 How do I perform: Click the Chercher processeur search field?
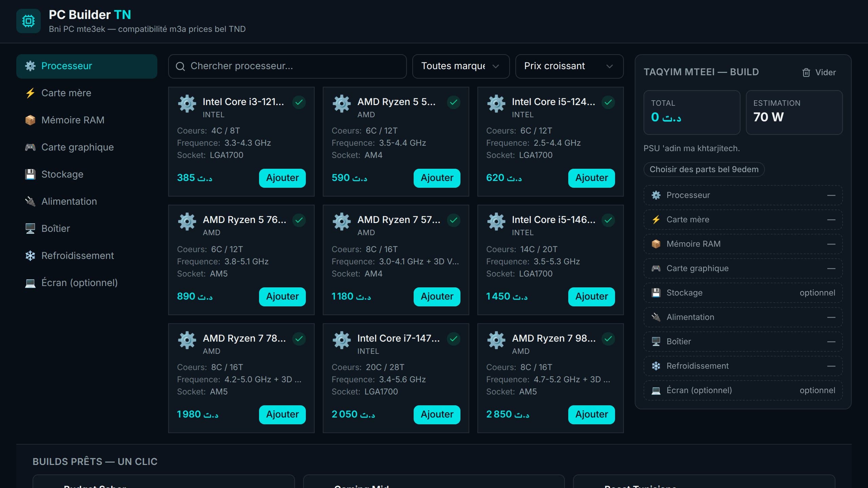click(x=287, y=66)
